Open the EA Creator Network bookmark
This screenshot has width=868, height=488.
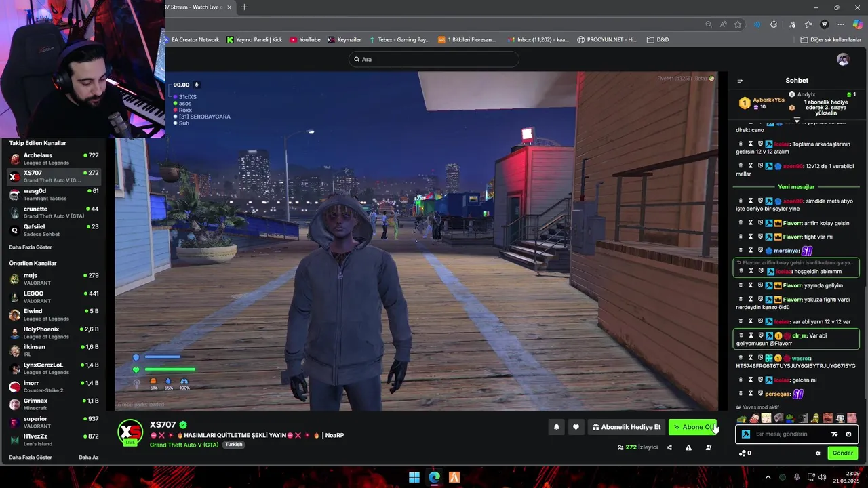coord(191,40)
